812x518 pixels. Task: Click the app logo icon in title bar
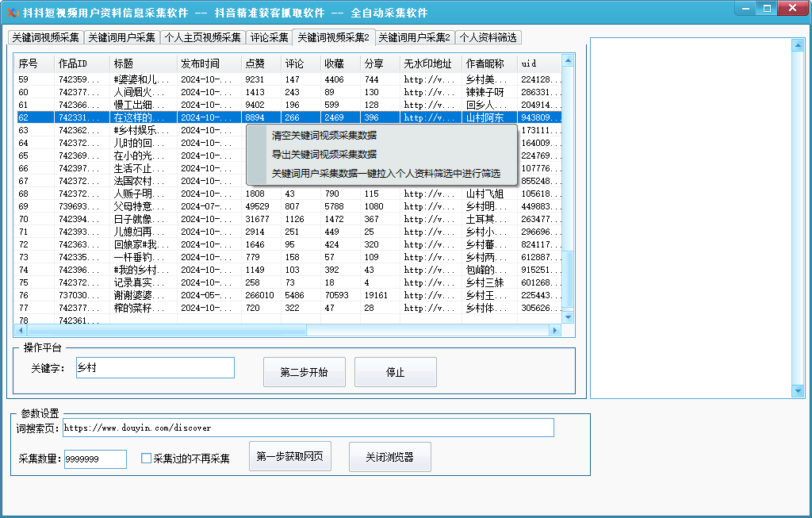tap(13, 12)
